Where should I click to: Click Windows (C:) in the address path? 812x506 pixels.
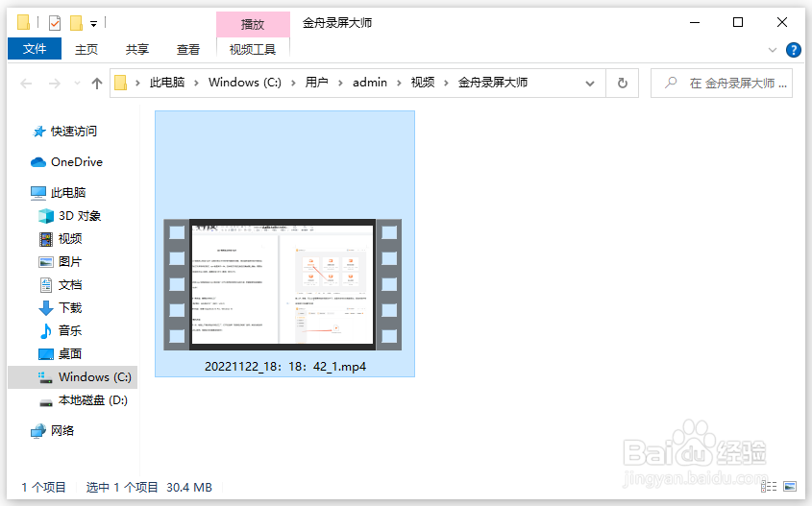pos(244,83)
